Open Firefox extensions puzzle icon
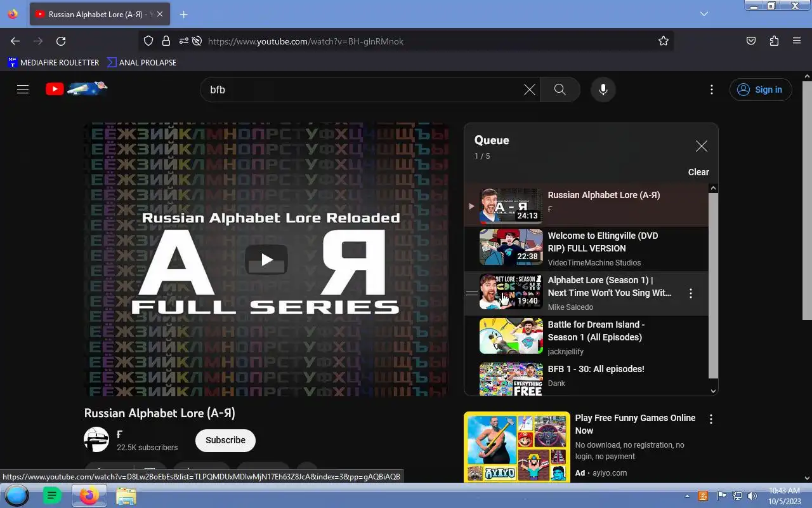The image size is (812, 508). [x=774, y=41]
